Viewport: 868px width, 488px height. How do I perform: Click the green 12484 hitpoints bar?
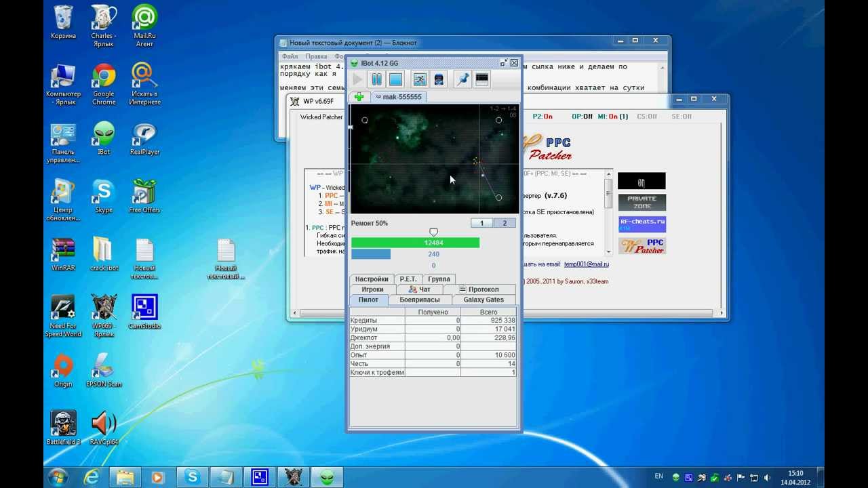click(x=415, y=243)
